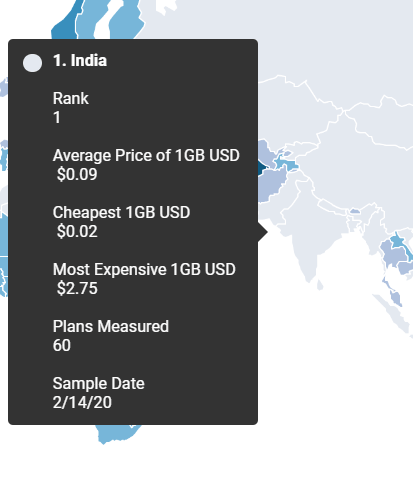Select the Malay Peninsula region on the map

[394, 295]
